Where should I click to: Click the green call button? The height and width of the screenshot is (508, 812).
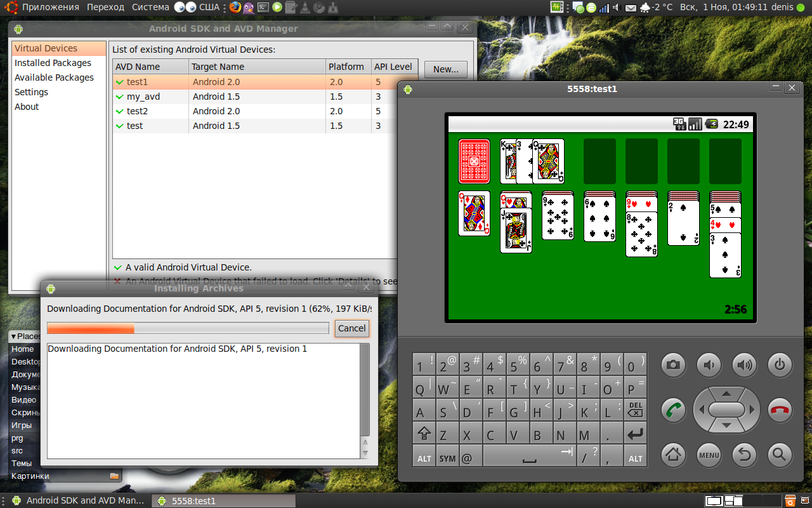tap(673, 410)
